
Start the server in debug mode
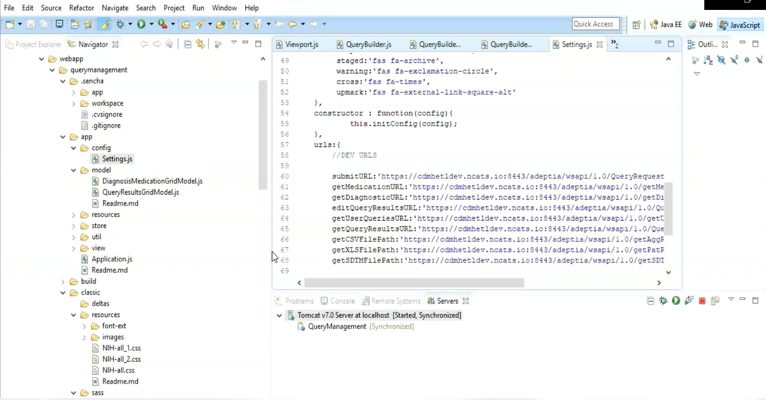click(663, 301)
